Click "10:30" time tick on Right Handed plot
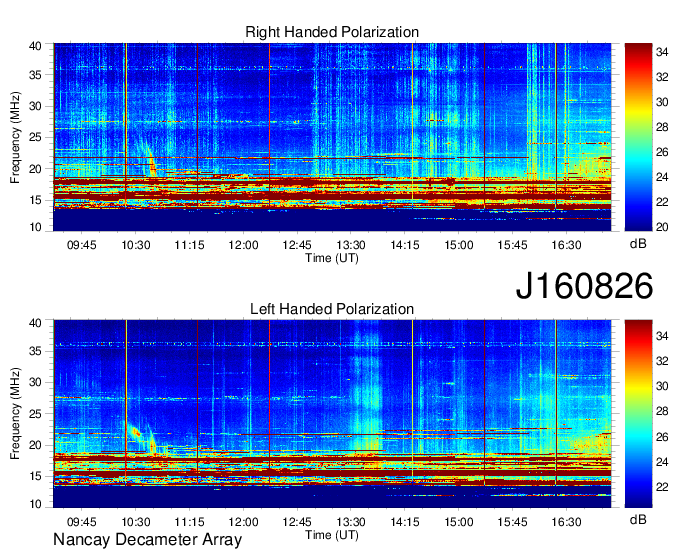The height and width of the screenshot is (552, 680). (135, 245)
